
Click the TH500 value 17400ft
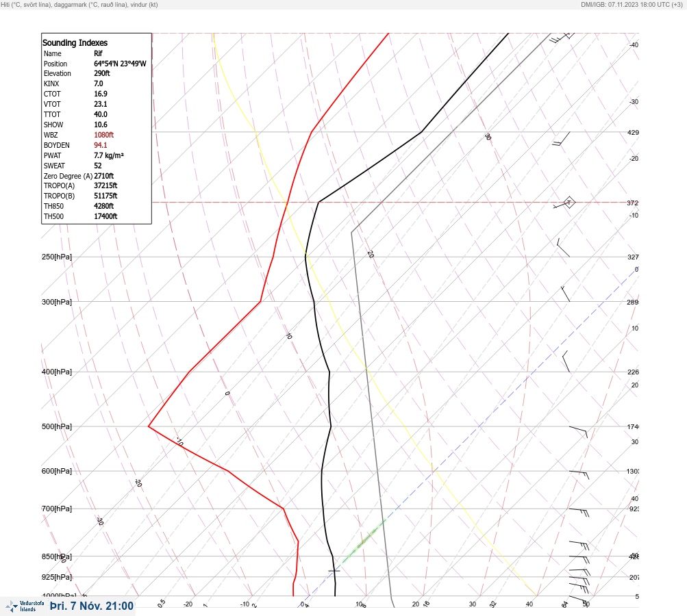105,216
